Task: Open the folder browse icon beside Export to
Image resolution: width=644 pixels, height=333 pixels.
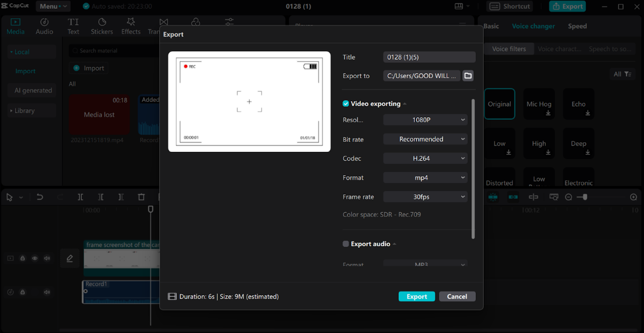Action: 468,76
